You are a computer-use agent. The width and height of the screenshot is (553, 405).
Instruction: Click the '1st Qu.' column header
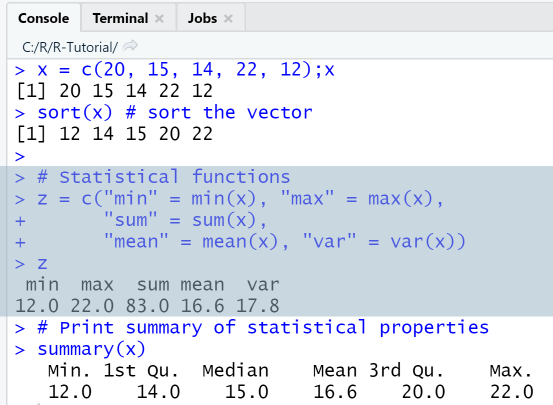coord(141,371)
